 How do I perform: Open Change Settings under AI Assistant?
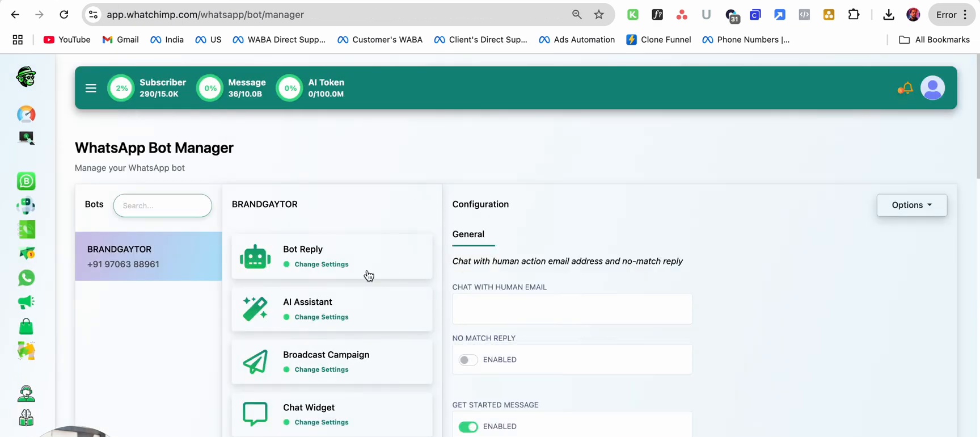point(322,317)
